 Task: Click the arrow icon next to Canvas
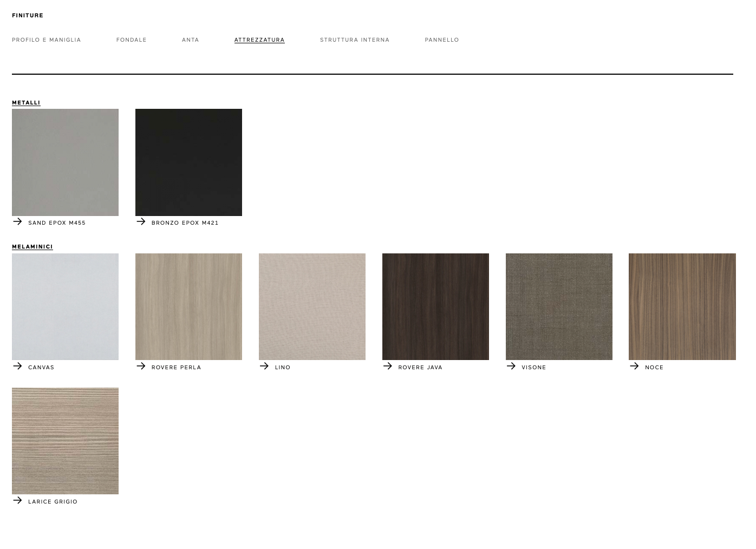pos(17,366)
